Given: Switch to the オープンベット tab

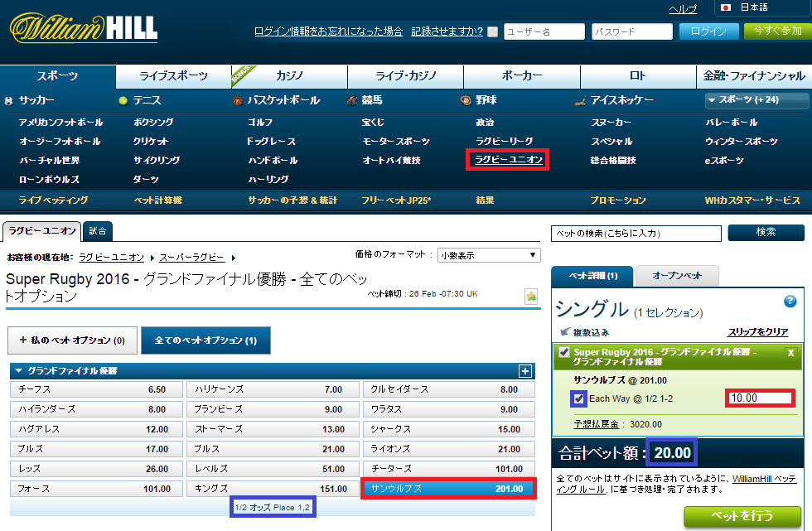Looking at the screenshot, I should pyautogui.click(x=677, y=276).
